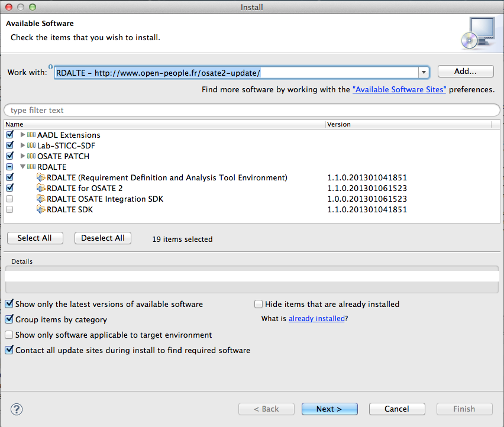Select the RDALTE category row label
This screenshot has height=427, width=504.
pos(51,167)
